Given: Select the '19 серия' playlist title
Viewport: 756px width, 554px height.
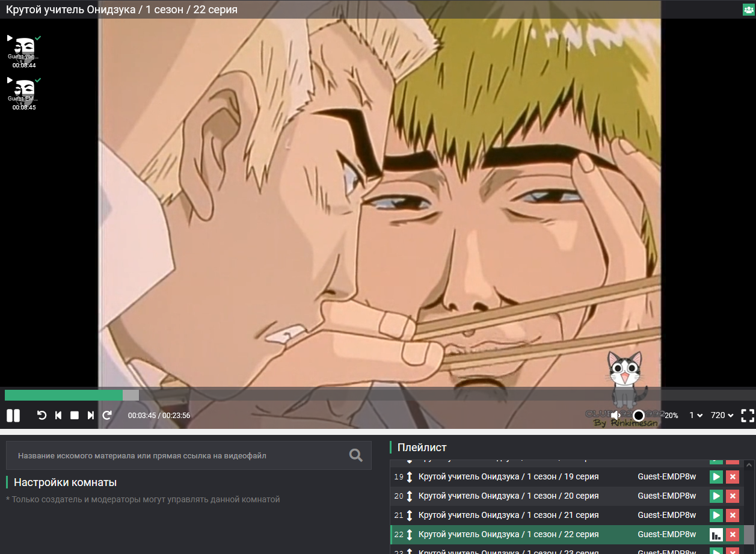Looking at the screenshot, I should 508,477.
